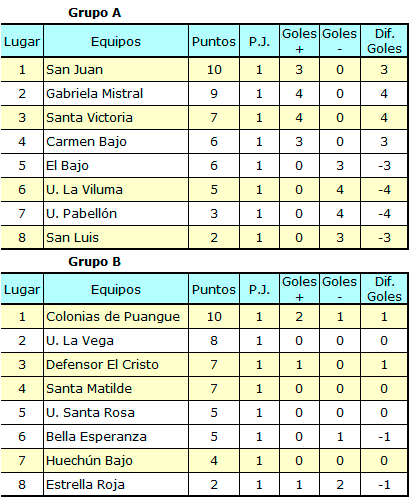Viewport: 409px width, 497px height.
Task: Click the Gabriela Mistral team name
Action: click(95, 94)
